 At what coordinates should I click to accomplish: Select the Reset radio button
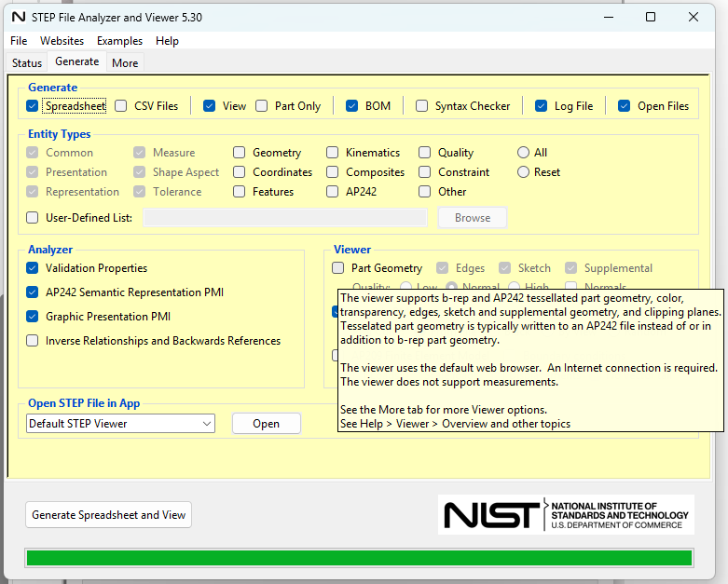[523, 172]
